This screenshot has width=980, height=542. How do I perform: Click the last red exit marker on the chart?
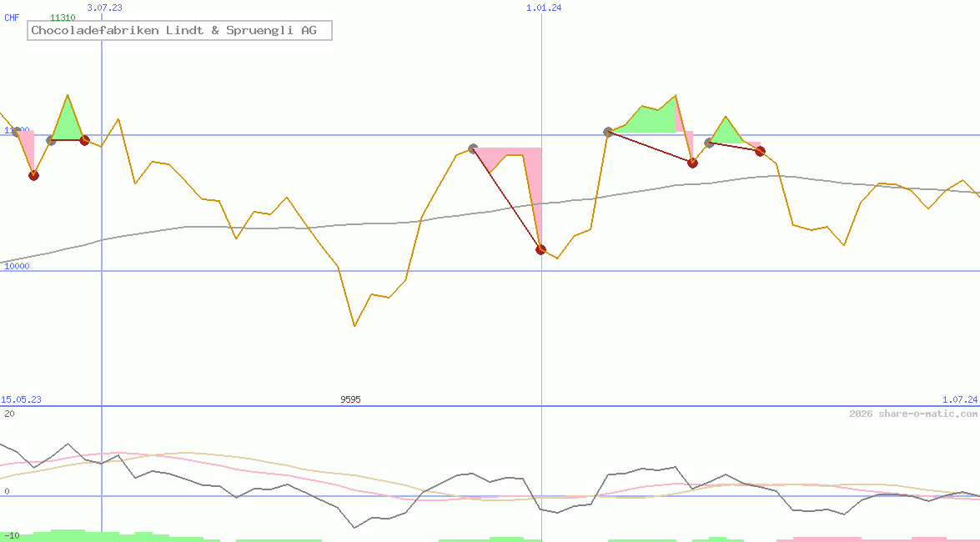[760, 151]
